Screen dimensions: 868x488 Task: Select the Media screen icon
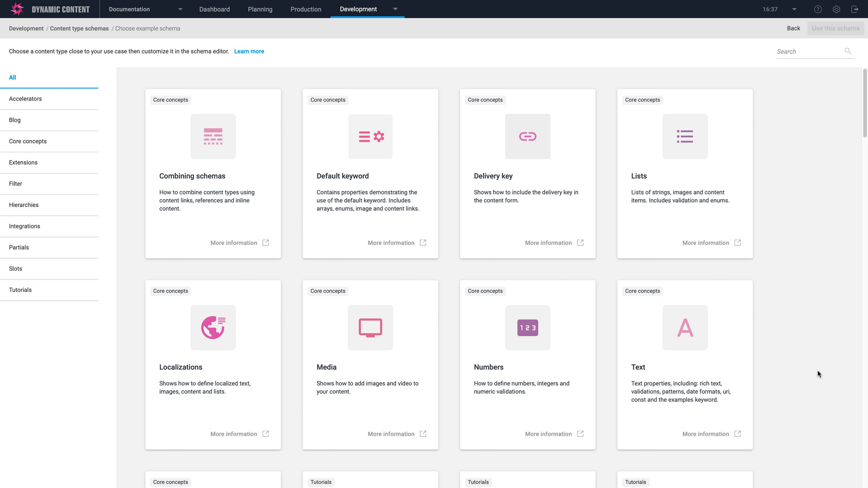pyautogui.click(x=370, y=327)
